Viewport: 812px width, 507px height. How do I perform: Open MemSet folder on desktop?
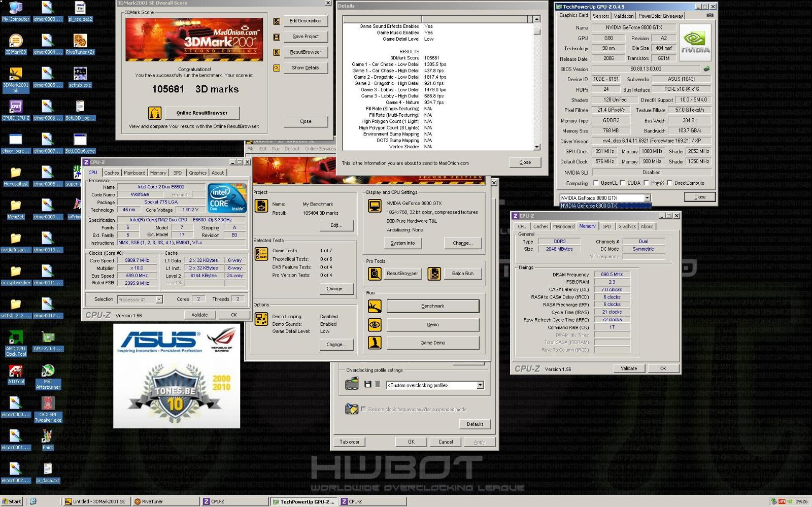[x=16, y=209]
